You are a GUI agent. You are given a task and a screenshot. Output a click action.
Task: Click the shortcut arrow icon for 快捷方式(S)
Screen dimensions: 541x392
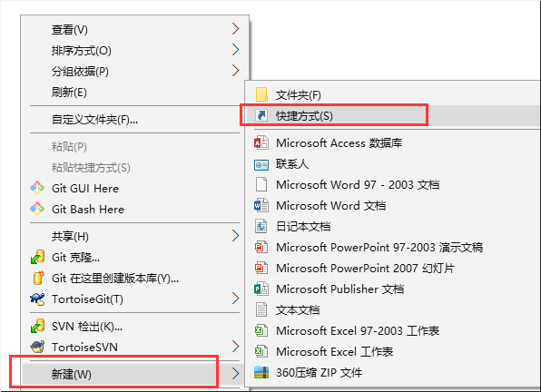pos(261,115)
